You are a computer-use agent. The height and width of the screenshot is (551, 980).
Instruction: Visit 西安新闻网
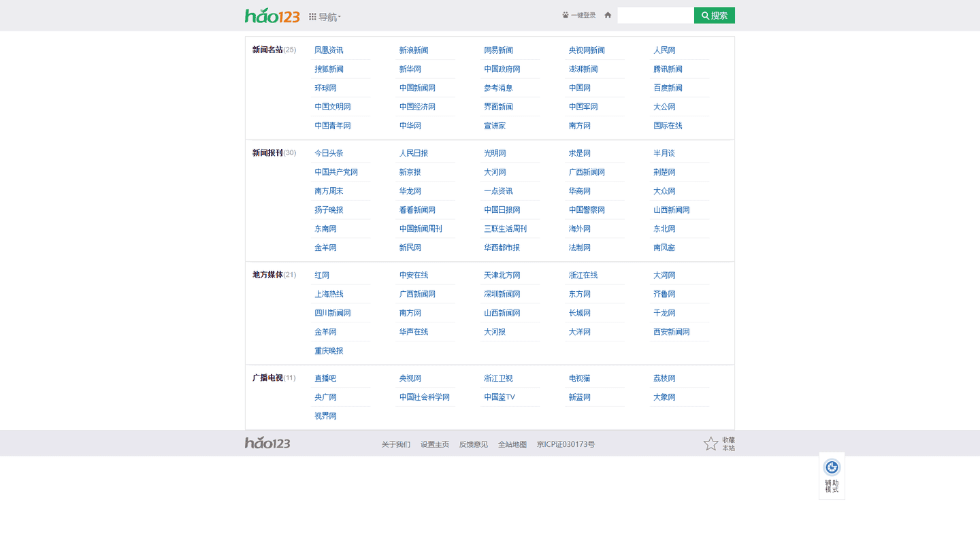point(672,332)
